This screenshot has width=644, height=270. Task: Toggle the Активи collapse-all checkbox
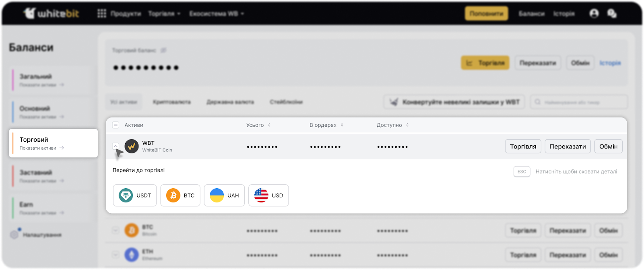116,125
